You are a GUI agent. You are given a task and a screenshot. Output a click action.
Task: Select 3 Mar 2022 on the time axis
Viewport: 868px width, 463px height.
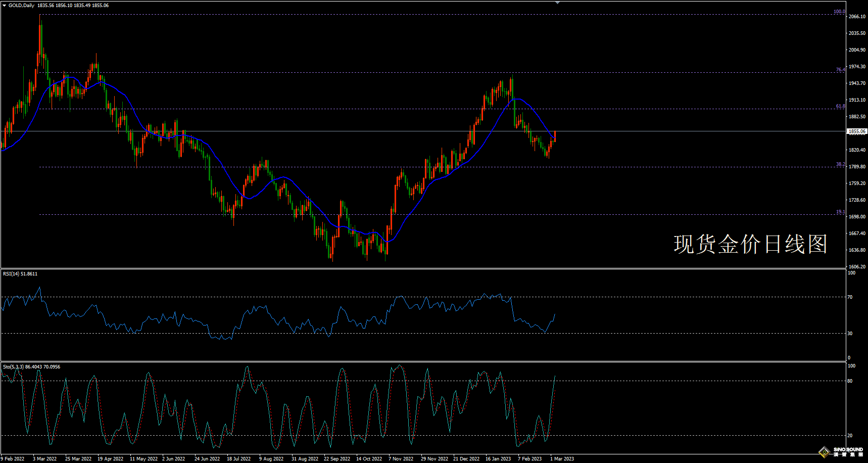pyautogui.click(x=44, y=459)
